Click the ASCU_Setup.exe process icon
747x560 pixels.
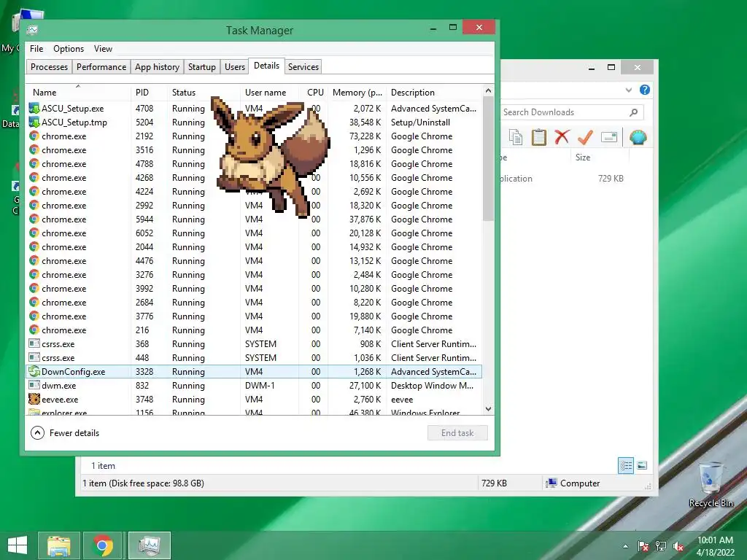(34, 108)
